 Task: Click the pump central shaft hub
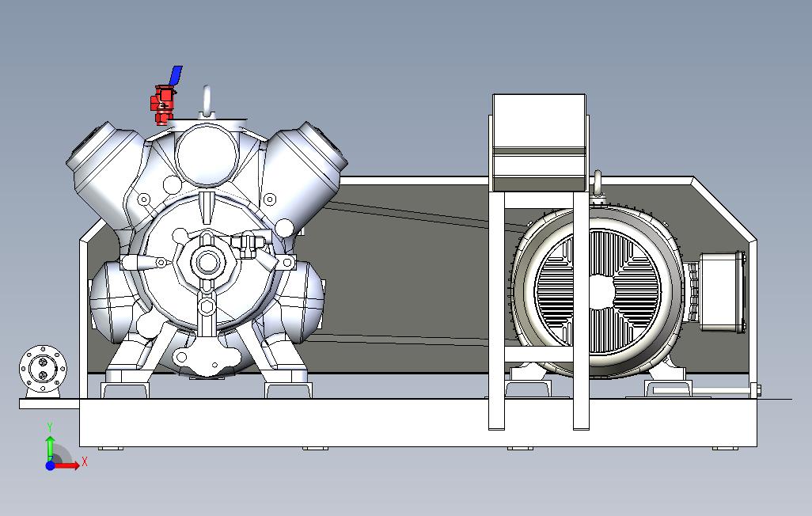pos(207,263)
